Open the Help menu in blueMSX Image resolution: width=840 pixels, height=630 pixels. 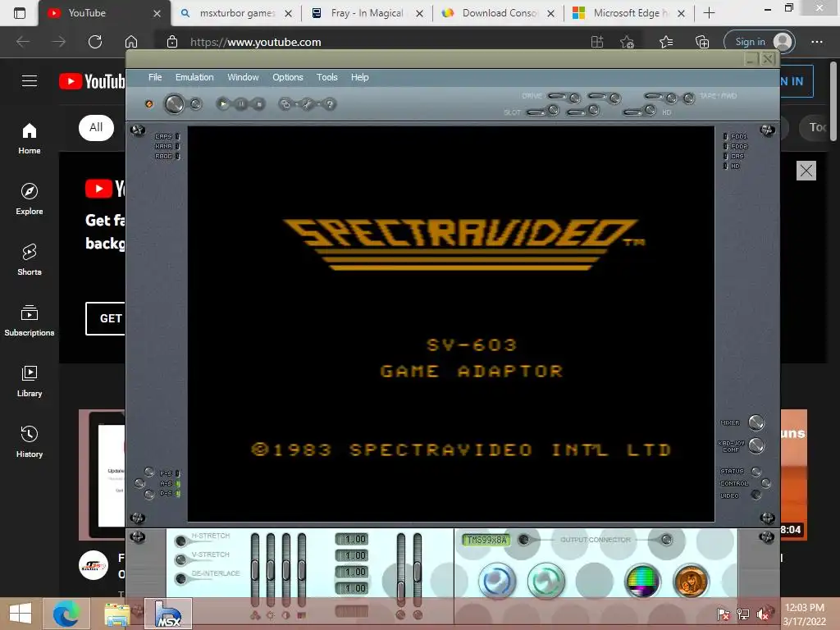click(359, 77)
